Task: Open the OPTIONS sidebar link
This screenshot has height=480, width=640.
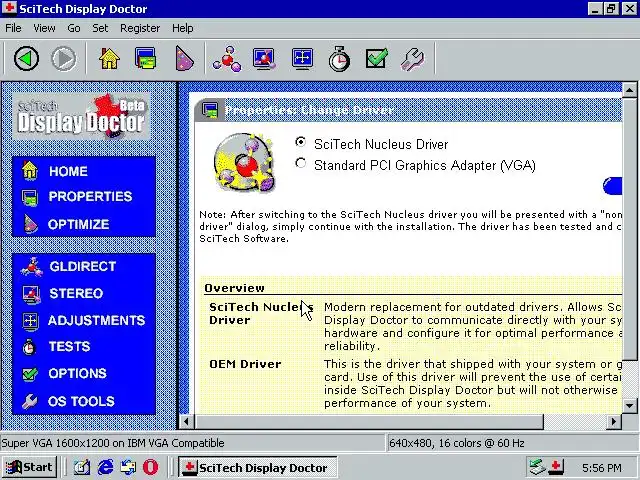Action: click(x=78, y=373)
